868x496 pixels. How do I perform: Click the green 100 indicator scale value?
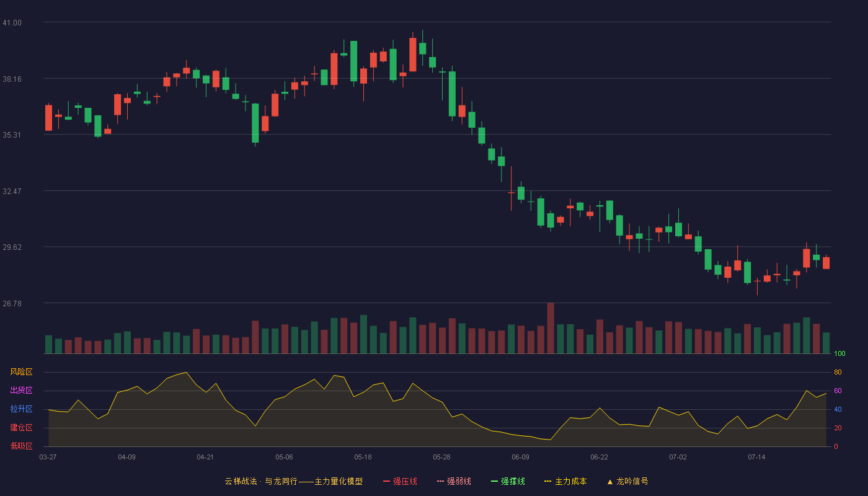(x=839, y=354)
